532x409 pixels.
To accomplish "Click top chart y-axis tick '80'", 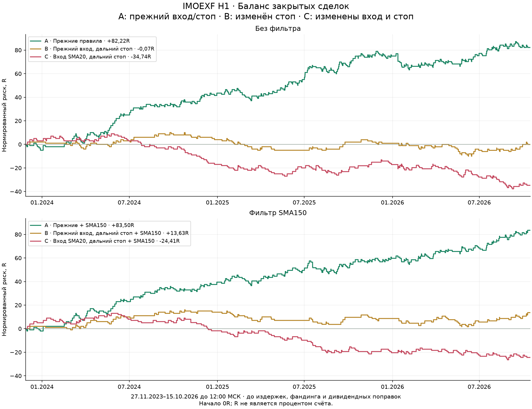I will [x=18, y=50].
